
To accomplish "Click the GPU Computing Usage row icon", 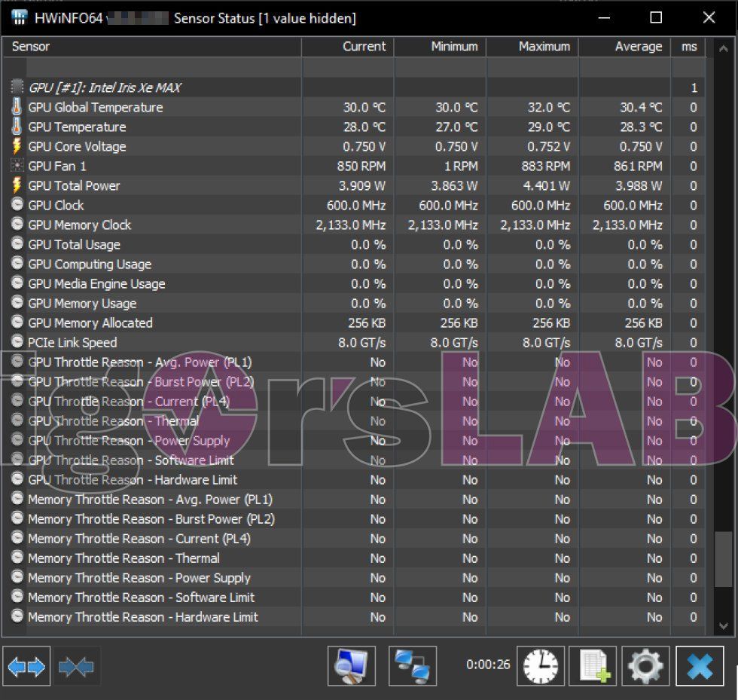I will coord(17,263).
